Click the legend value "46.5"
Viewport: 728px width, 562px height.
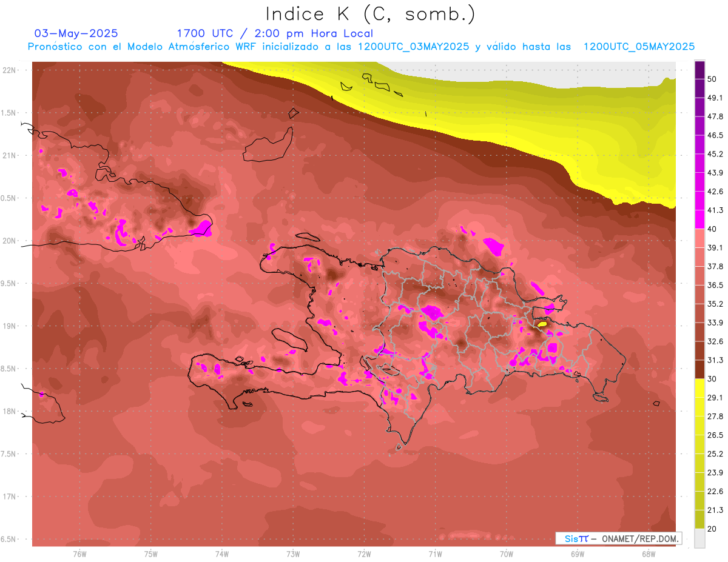[x=715, y=136]
